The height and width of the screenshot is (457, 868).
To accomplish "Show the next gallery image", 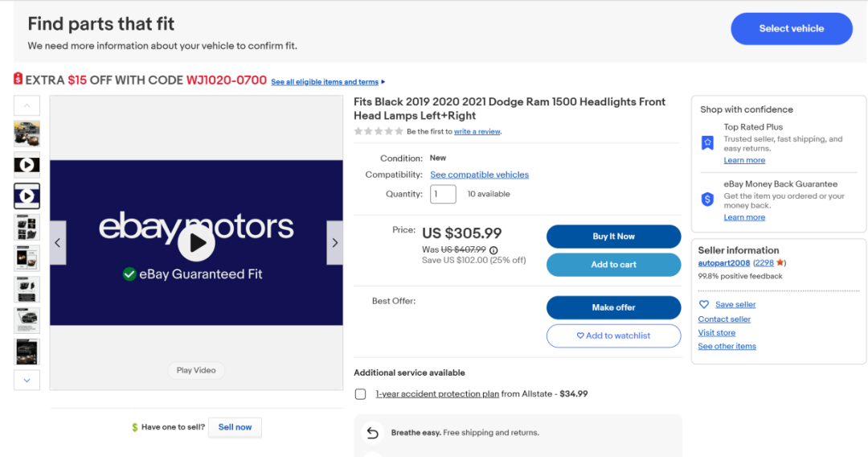I will click(334, 243).
